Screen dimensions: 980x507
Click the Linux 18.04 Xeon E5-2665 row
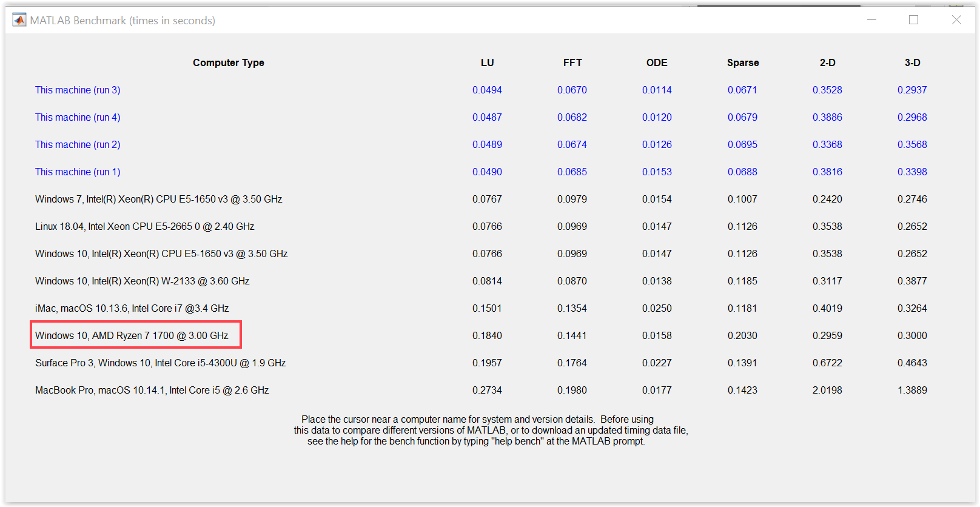tap(145, 226)
